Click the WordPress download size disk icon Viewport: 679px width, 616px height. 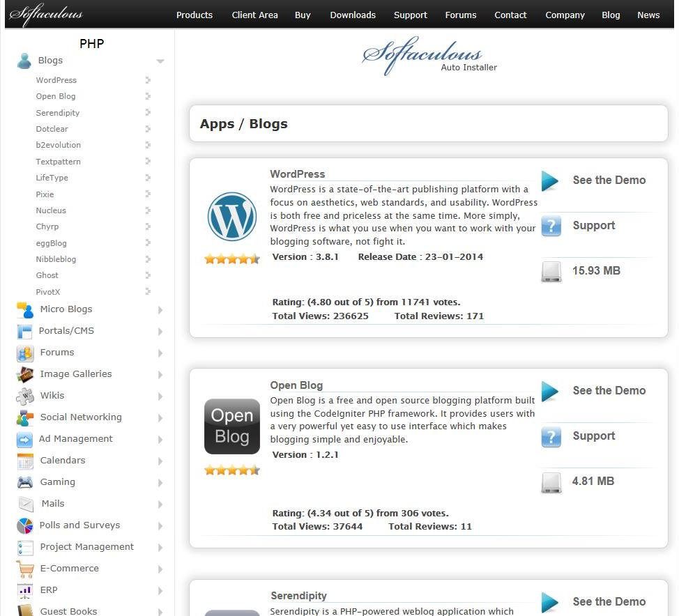pos(551,272)
